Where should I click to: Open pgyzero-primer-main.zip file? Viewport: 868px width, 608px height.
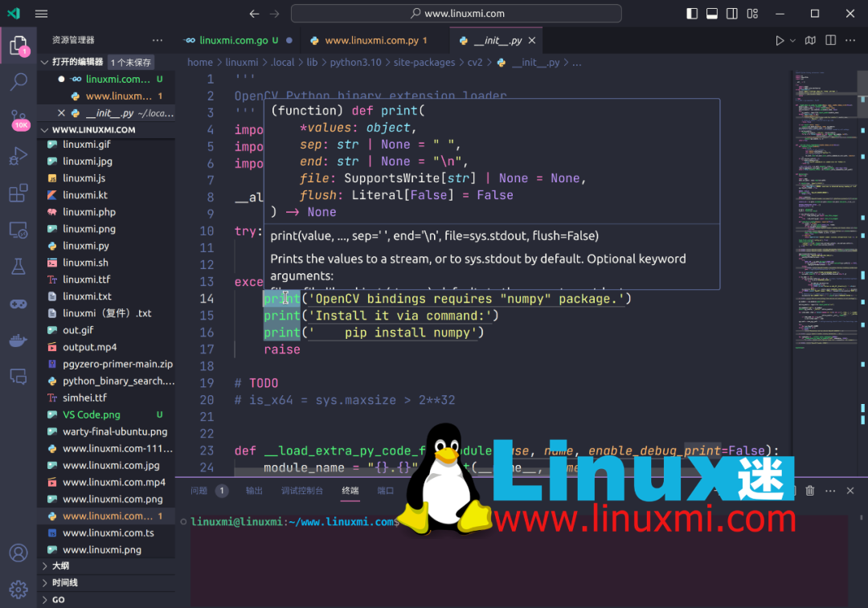(106, 364)
